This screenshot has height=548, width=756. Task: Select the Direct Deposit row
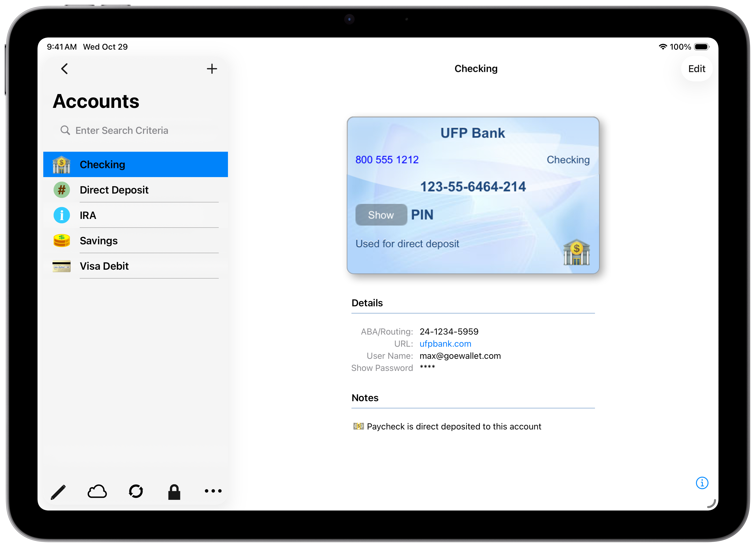[x=135, y=190]
